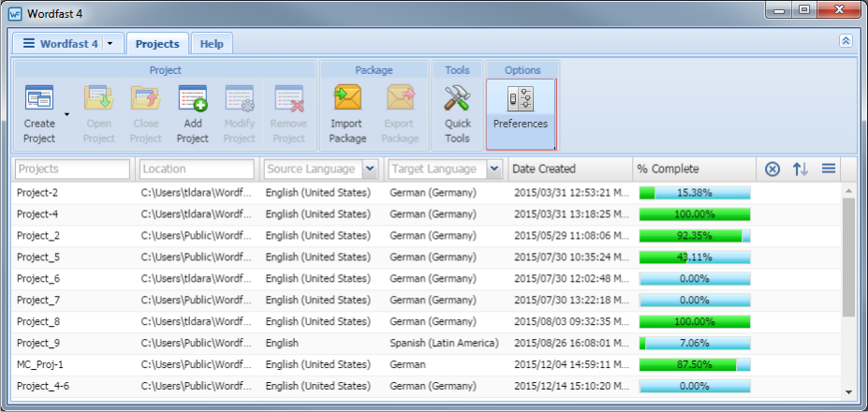Select the Project-4 row name
Screen dimensions: 868x412
37,213
